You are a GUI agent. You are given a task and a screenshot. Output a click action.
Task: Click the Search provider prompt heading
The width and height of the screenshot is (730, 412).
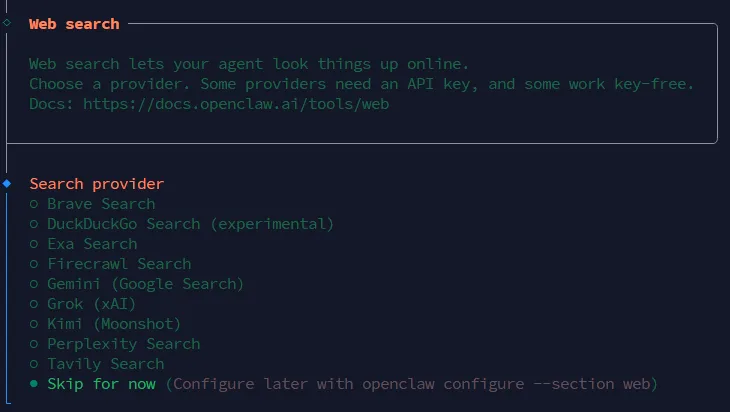click(96, 184)
